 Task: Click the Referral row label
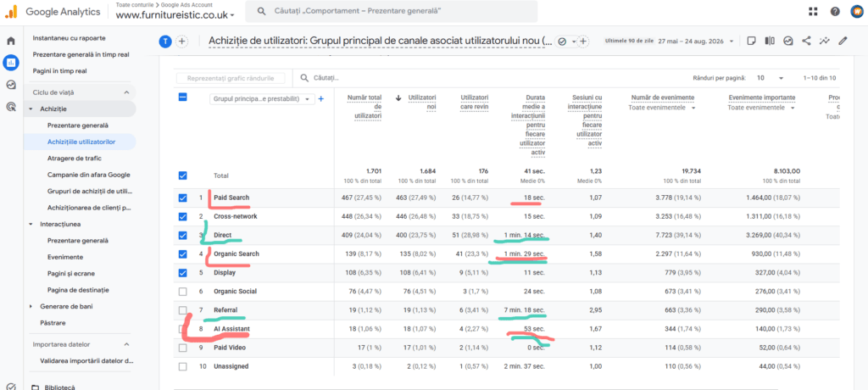225,310
